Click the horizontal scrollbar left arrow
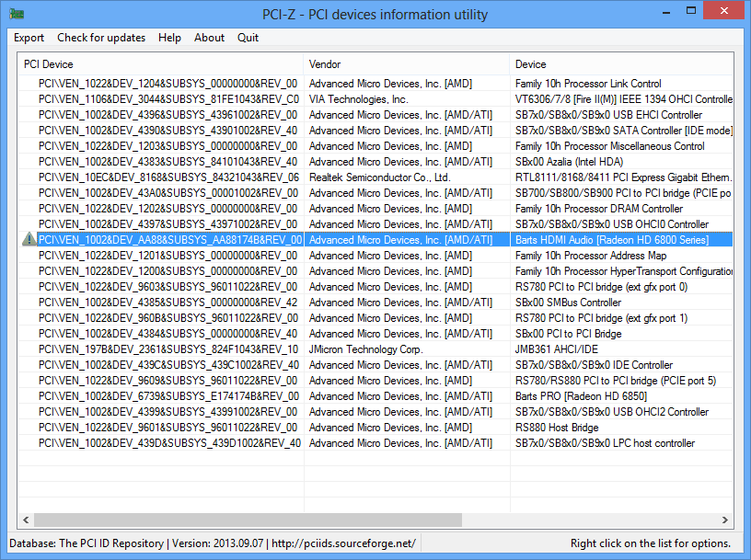 (26, 520)
